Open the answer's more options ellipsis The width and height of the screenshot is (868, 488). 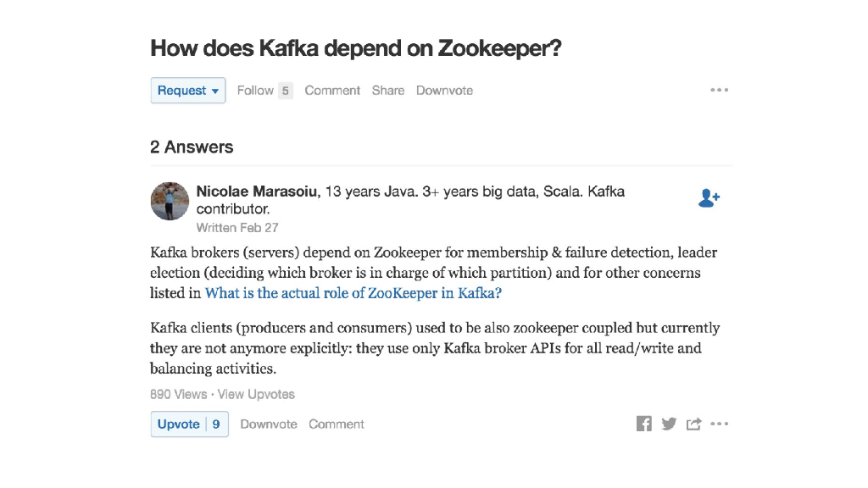[720, 424]
